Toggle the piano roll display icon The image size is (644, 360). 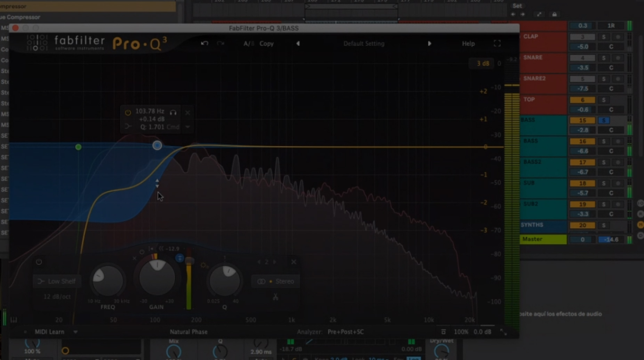pyautogui.click(x=14, y=319)
